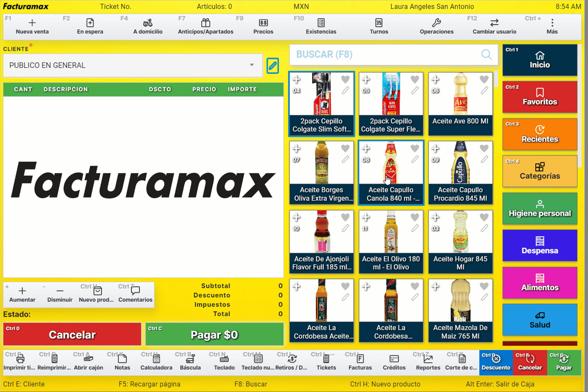Image resolution: width=588 pixels, height=392 pixels.
Task: Open the Recientes tab
Action: click(x=540, y=134)
